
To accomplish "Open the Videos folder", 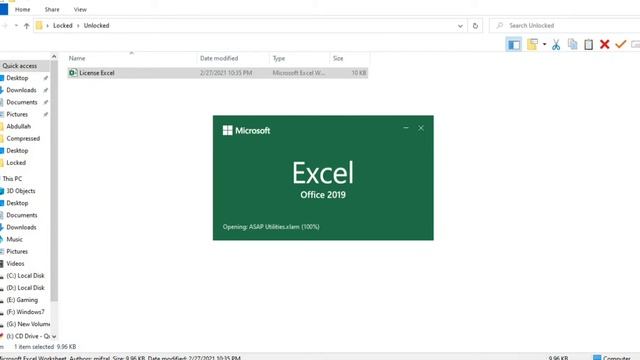I will [15, 264].
